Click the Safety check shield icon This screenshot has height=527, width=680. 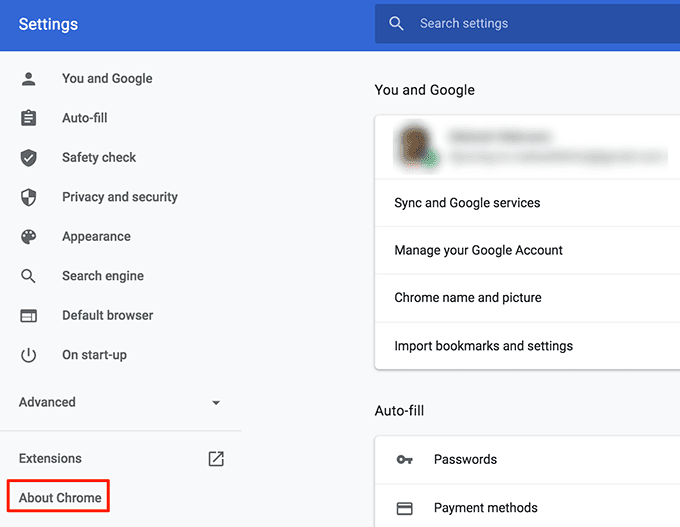(x=28, y=158)
